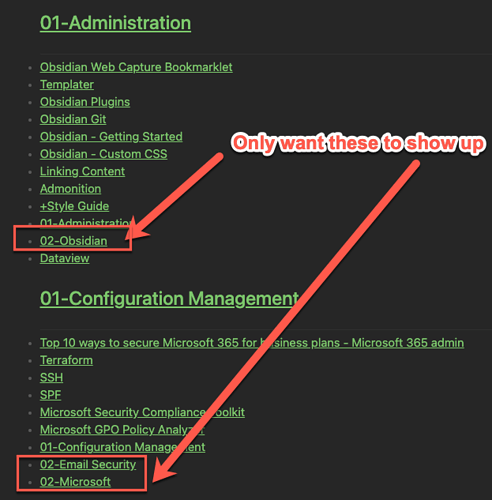Open the 01-Configuration Management heading link
This screenshot has height=500, width=492.
169,299
